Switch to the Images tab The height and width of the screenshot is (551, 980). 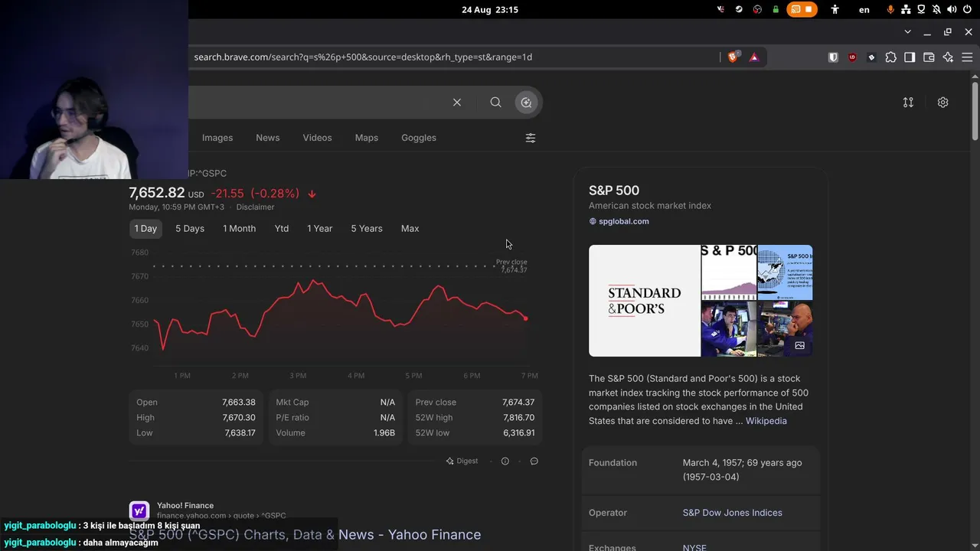217,138
